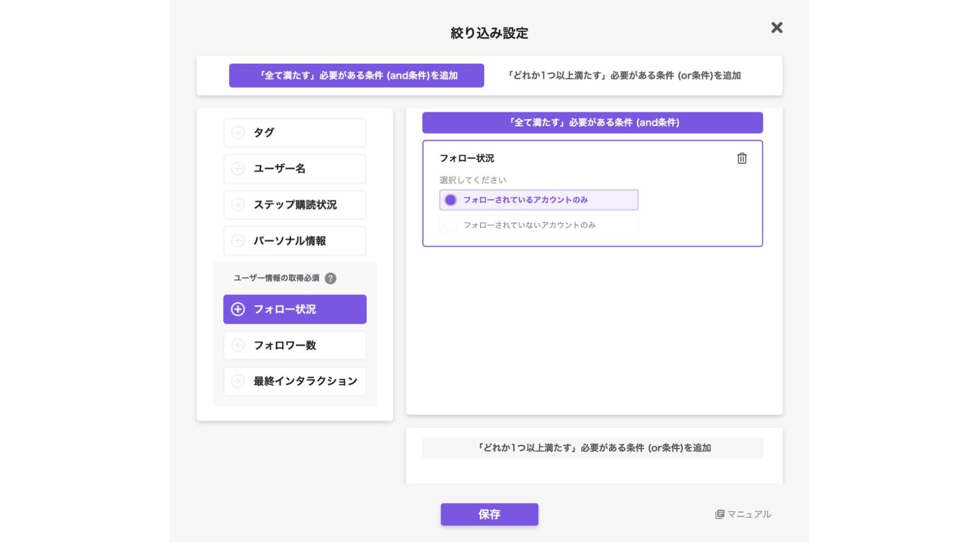Click the bottom or条件を追加 bar
The image size is (980, 551).
(592, 448)
